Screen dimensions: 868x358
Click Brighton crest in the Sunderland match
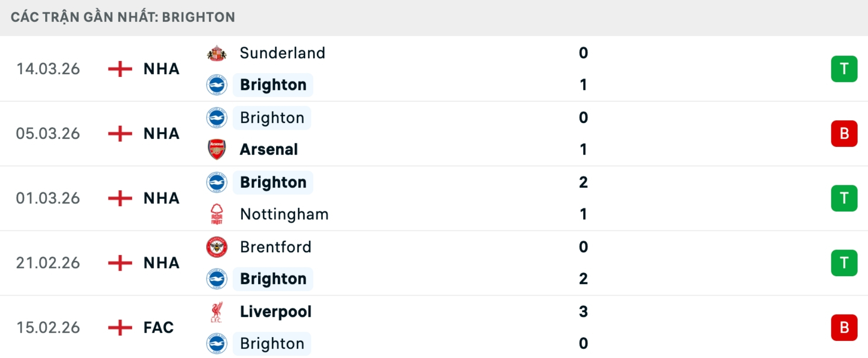[x=217, y=85]
